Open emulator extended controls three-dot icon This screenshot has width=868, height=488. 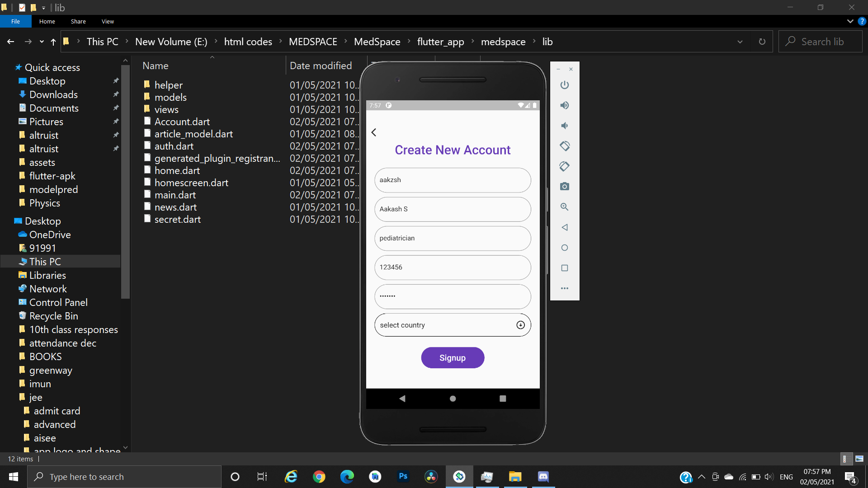click(x=564, y=288)
